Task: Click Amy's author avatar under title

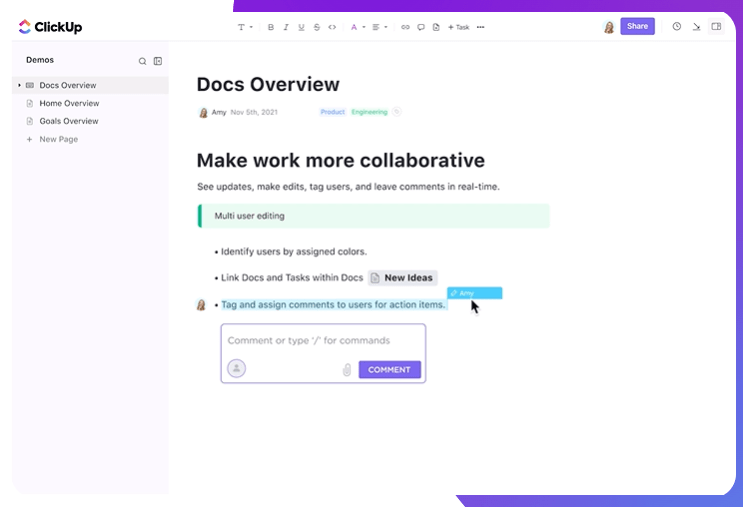Action: (203, 112)
